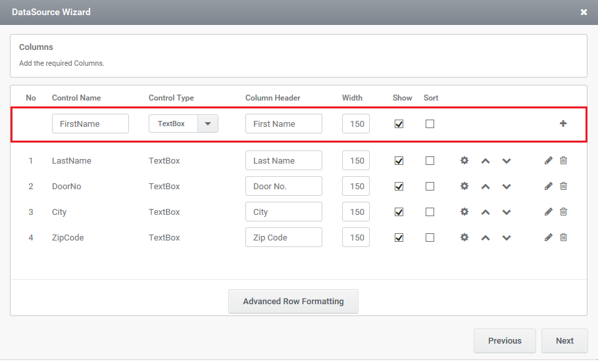Open the Control Type TextBox dropdown
The width and height of the screenshot is (598, 364).
(208, 124)
